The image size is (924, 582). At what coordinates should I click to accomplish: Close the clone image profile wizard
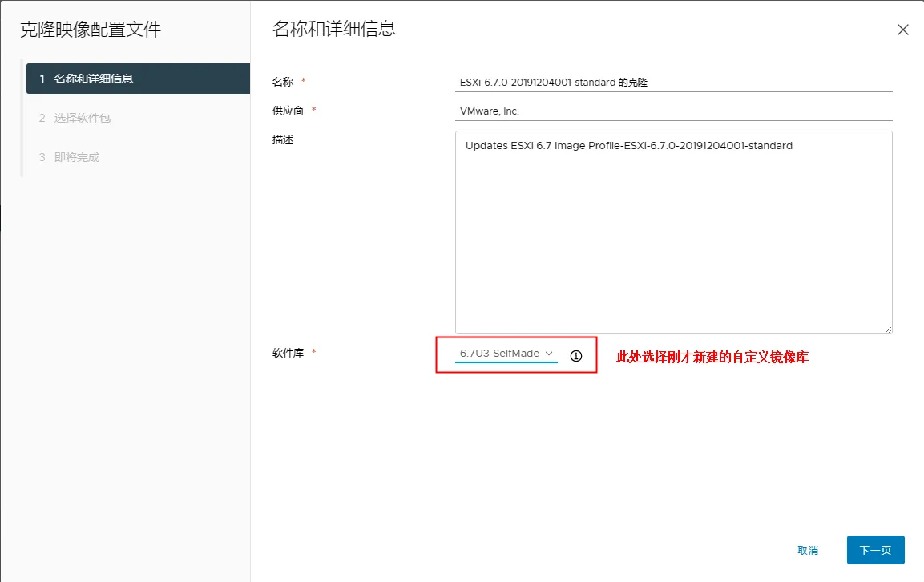click(x=902, y=30)
